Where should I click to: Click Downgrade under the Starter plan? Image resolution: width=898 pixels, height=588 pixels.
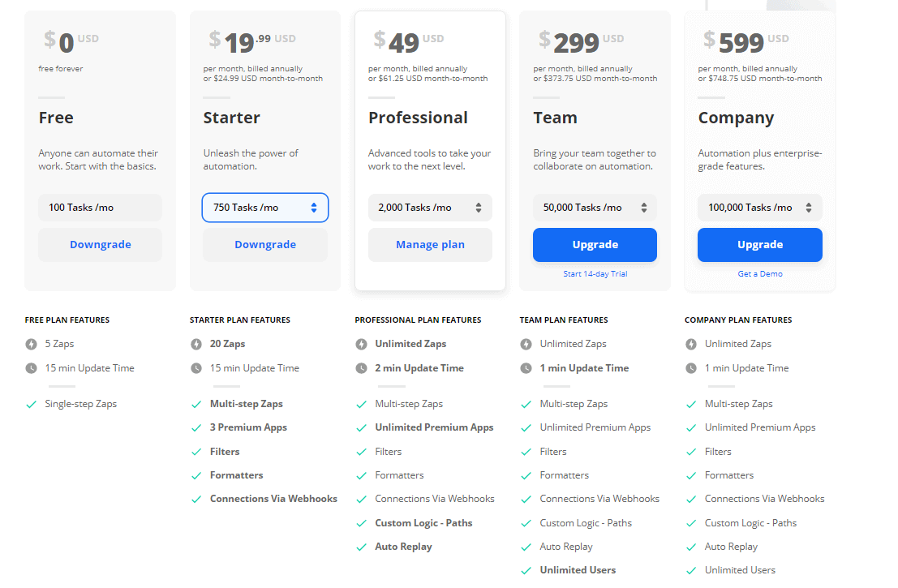tap(265, 244)
